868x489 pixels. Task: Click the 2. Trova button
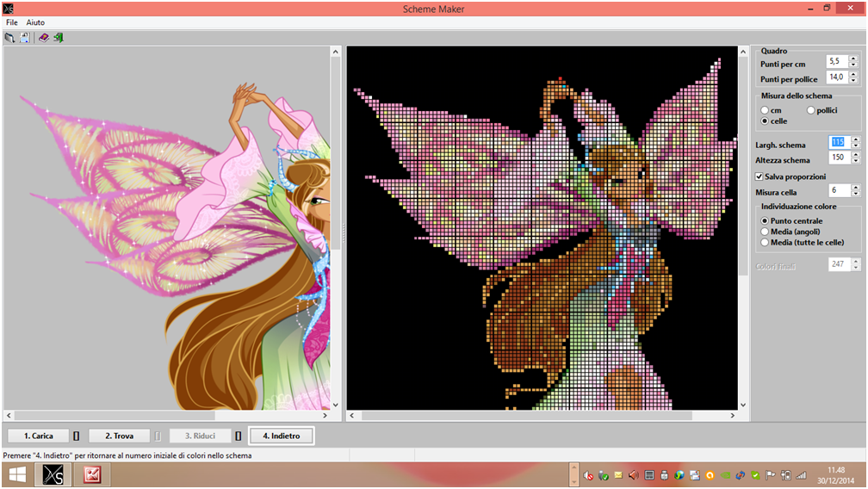119,436
